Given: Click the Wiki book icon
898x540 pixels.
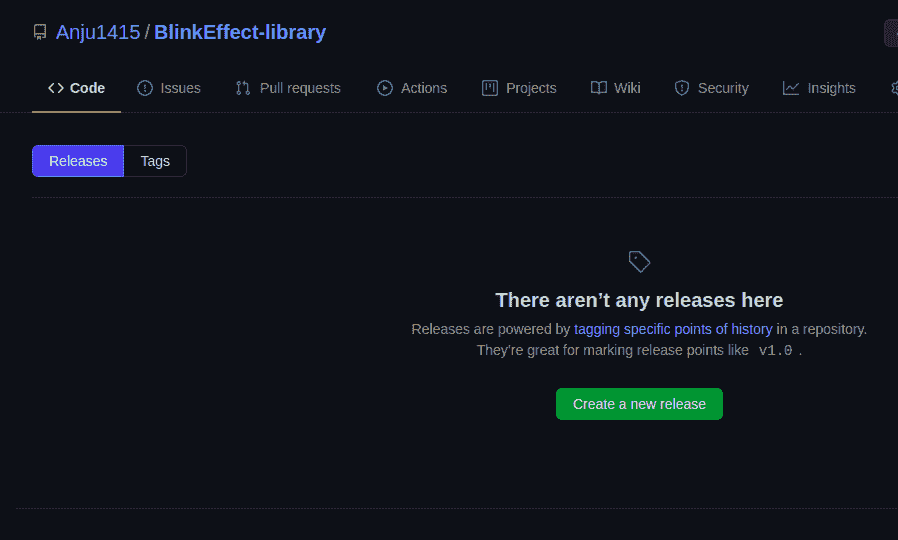Looking at the screenshot, I should coord(599,88).
